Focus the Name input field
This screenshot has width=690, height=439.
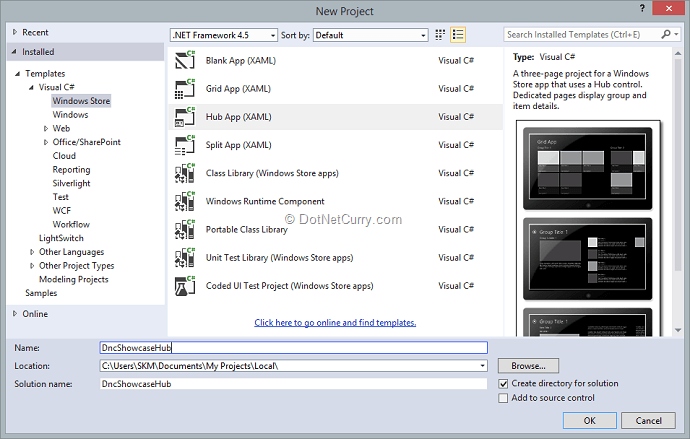[294, 348]
